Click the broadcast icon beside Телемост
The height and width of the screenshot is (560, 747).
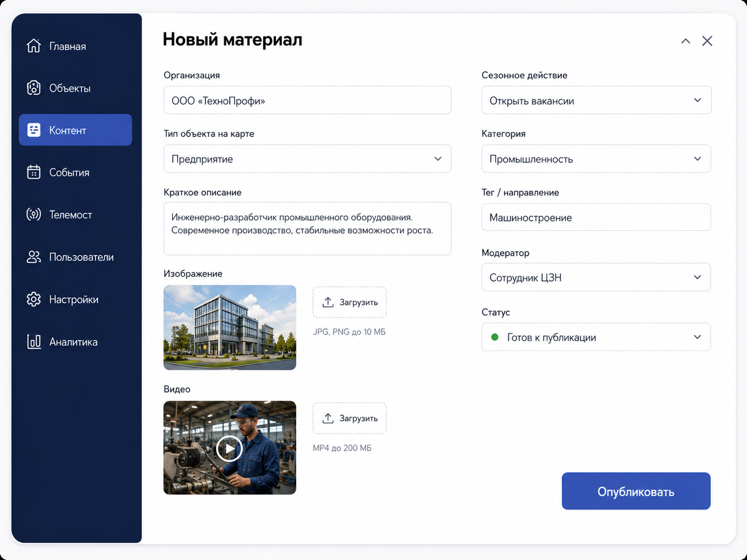[x=34, y=215]
